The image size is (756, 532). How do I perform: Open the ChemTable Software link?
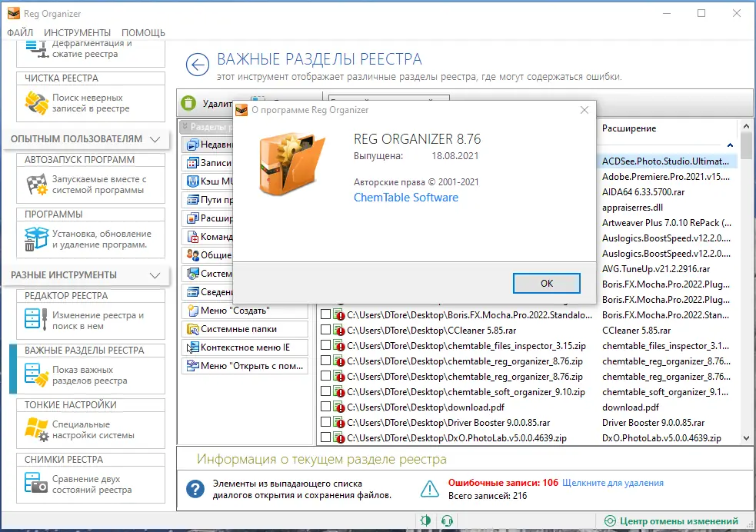[x=406, y=198]
